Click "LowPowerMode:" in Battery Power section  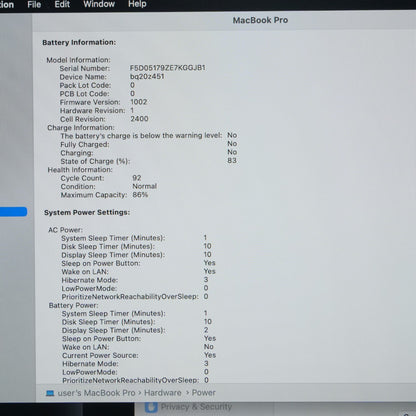pyautogui.click(x=90, y=372)
